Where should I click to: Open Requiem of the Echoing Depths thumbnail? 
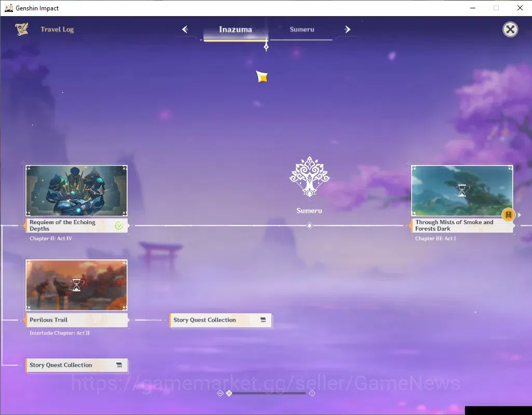pyautogui.click(x=77, y=190)
